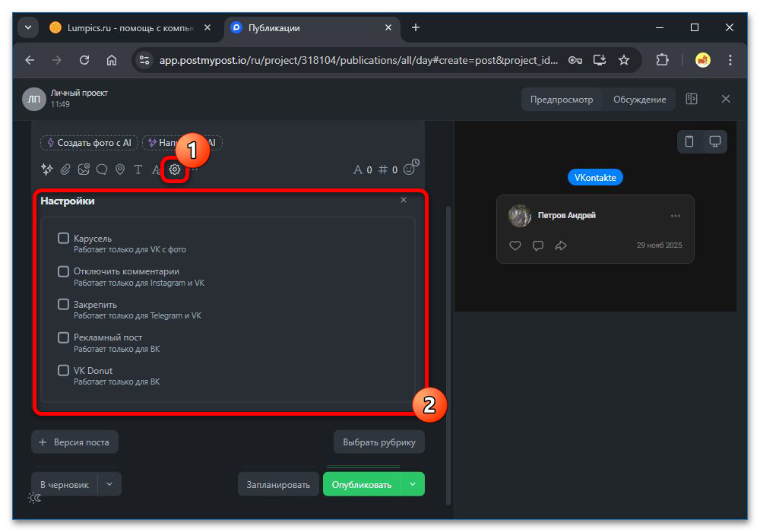Viewport: 760px width, 532px height.
Task: Install app via address bar icon
Action: coord(600,60)
